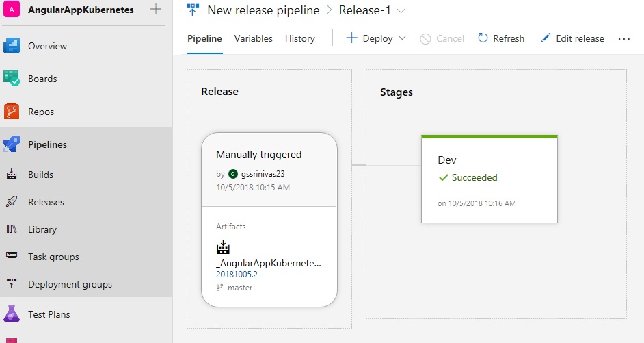The image size is (644, 343).
Task: Open the Dev stage card
Action: pyautogui.click(x=489, y=179)
